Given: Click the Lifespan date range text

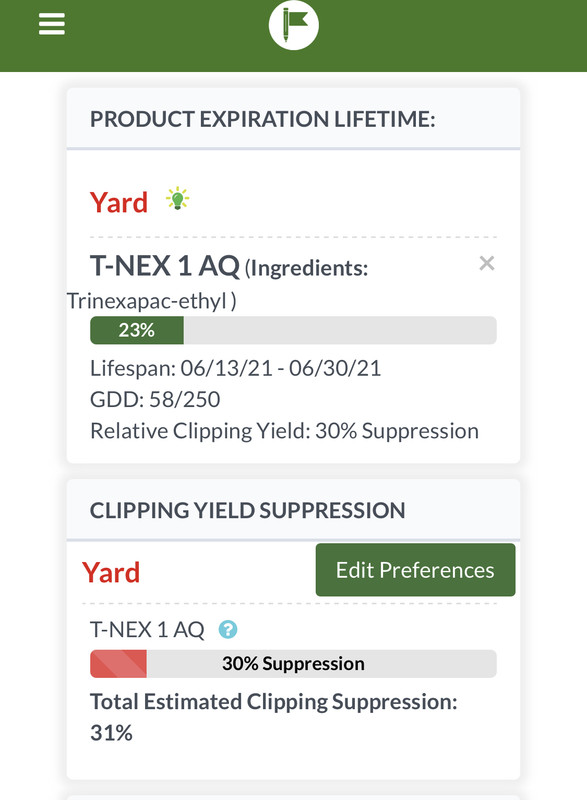Looking at the screenshot, I should (x=236, y=368).
